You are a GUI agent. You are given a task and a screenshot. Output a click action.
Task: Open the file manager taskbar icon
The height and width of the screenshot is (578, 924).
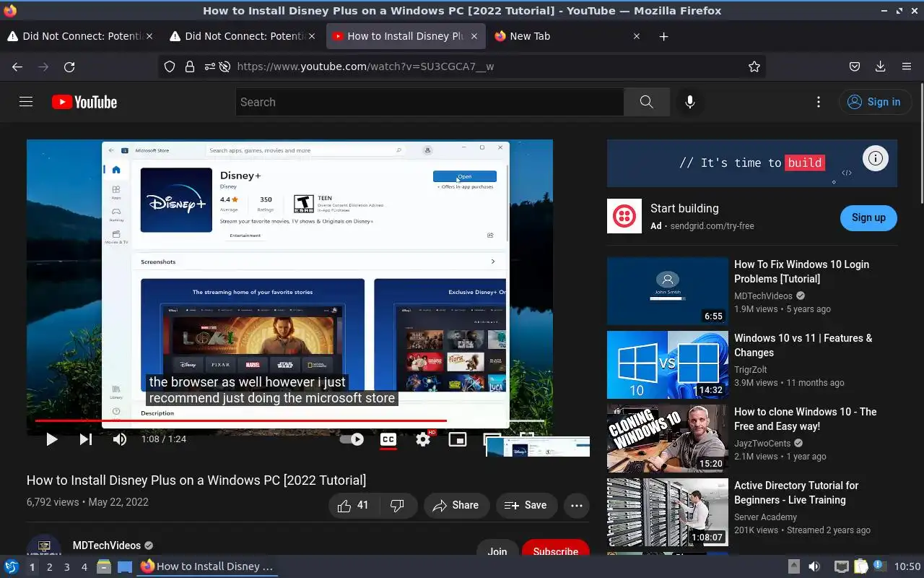click(x=104, y=567)
